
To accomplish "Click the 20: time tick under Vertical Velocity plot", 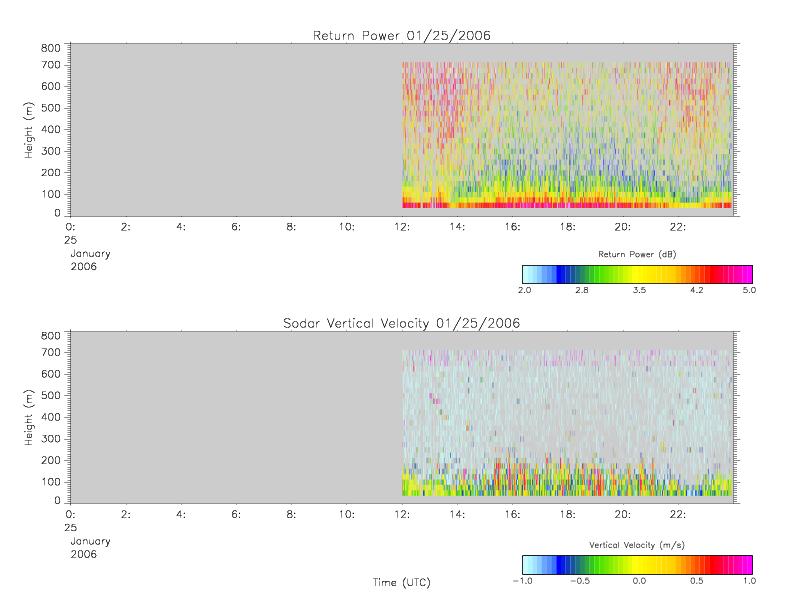I will pyautogui.click(x=623, y=515).
